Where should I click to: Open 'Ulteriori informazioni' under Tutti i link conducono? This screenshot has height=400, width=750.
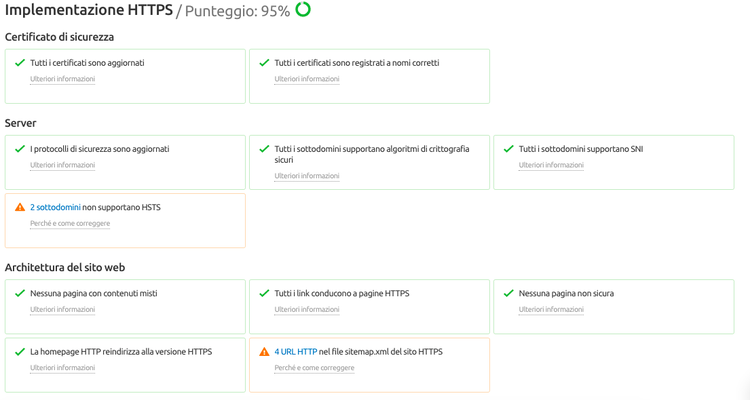coord(307,310)
